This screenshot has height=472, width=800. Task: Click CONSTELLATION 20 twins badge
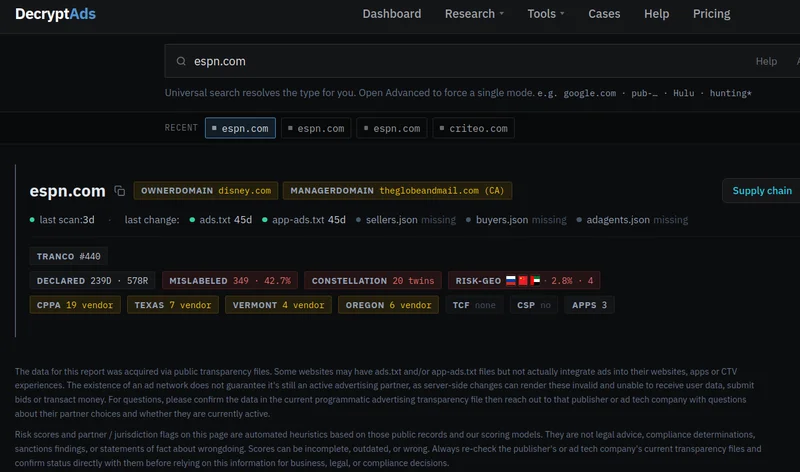[373, 281]
